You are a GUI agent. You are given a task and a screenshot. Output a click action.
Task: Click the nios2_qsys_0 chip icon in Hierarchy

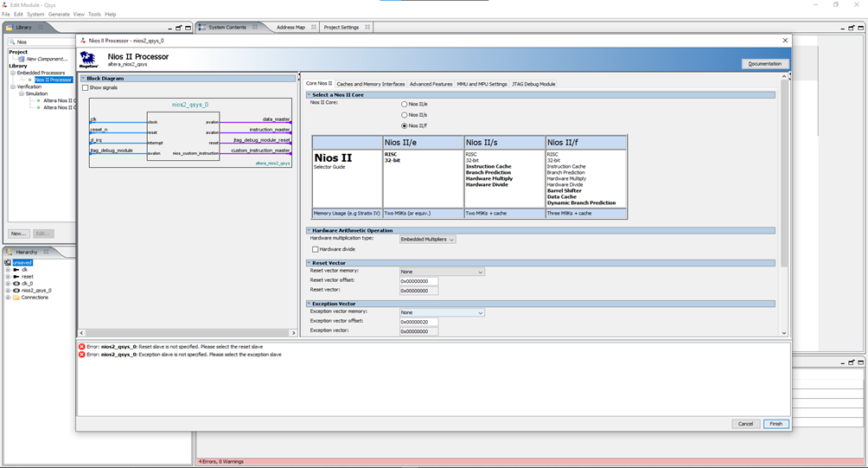[16, 291]
